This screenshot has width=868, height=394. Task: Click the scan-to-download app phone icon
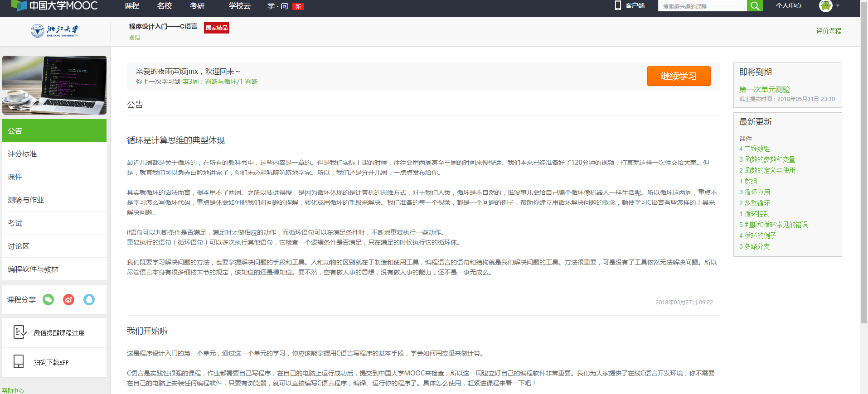tap(19, 361)
